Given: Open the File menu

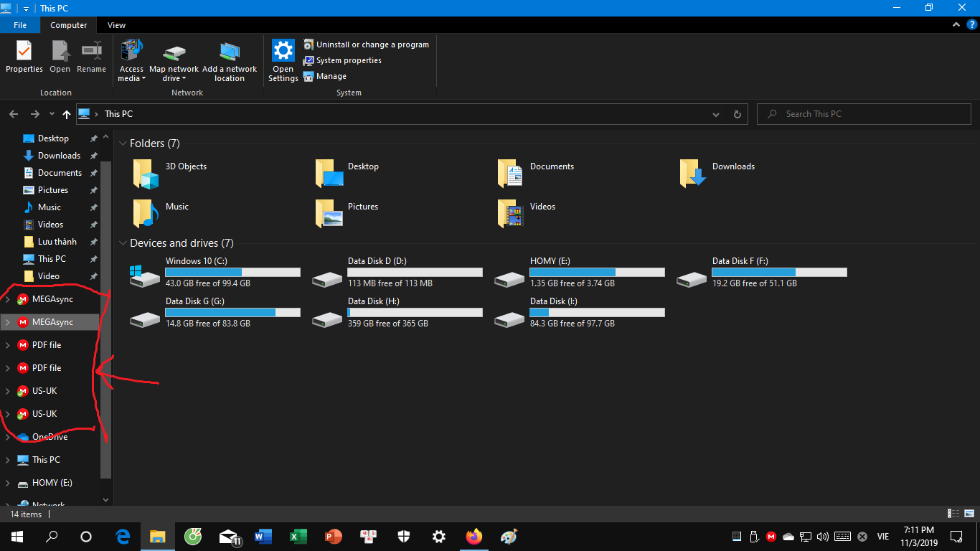Looking at the screenshot, I should click(20, 24).
